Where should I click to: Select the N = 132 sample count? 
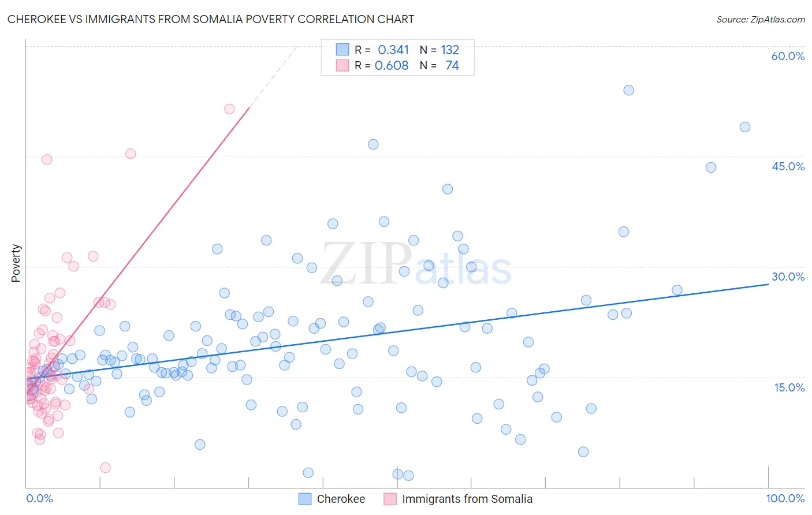439,50
